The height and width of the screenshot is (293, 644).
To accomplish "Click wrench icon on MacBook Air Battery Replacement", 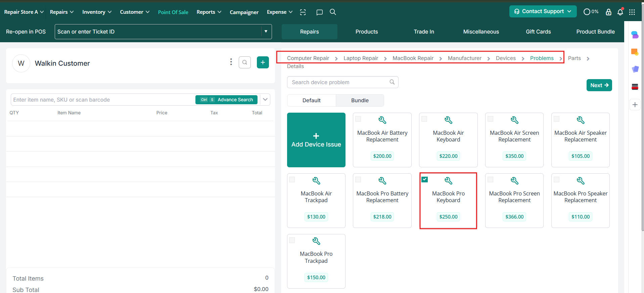I will click(382, 120).
